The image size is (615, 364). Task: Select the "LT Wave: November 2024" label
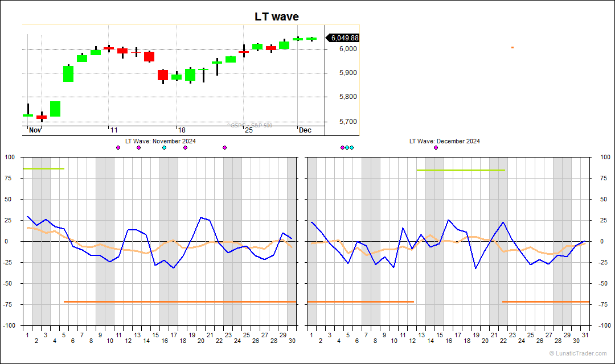click(161, 141)
